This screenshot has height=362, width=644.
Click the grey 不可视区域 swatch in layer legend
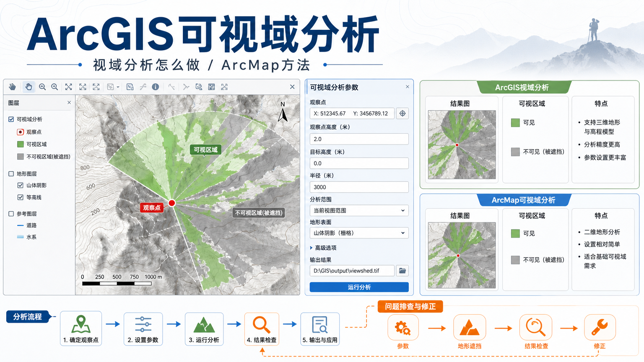tap(20, 157)
